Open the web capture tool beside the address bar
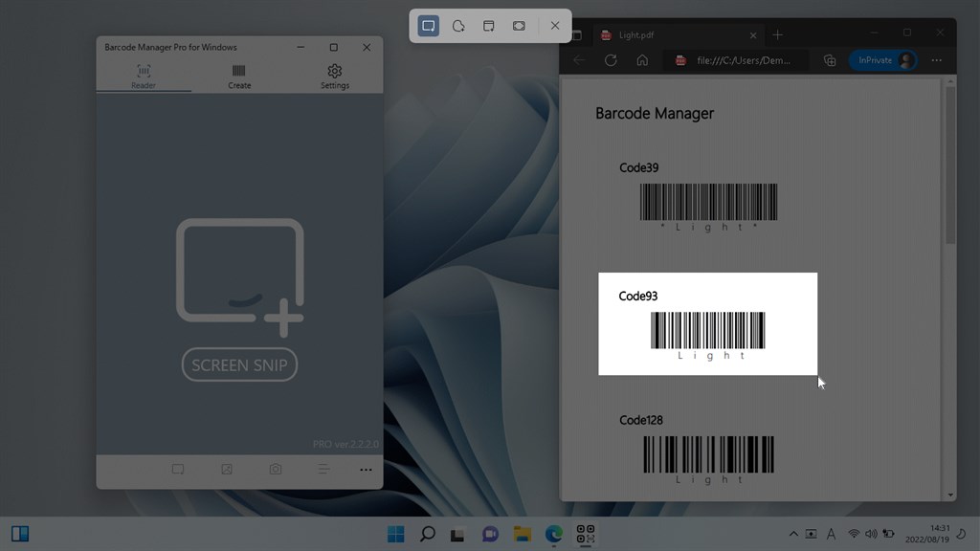Image resolution: width=980 pixels, height=551 pixels. [x=829, y=60]
